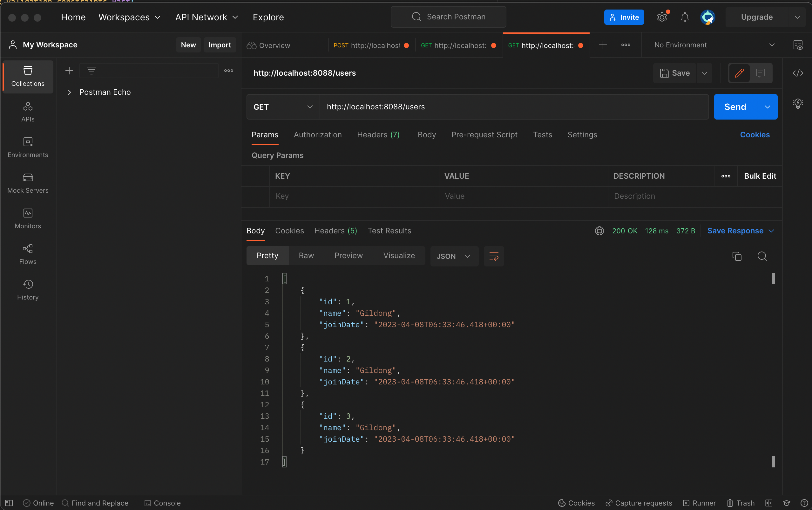Open related info lightbulb icon

798,103
